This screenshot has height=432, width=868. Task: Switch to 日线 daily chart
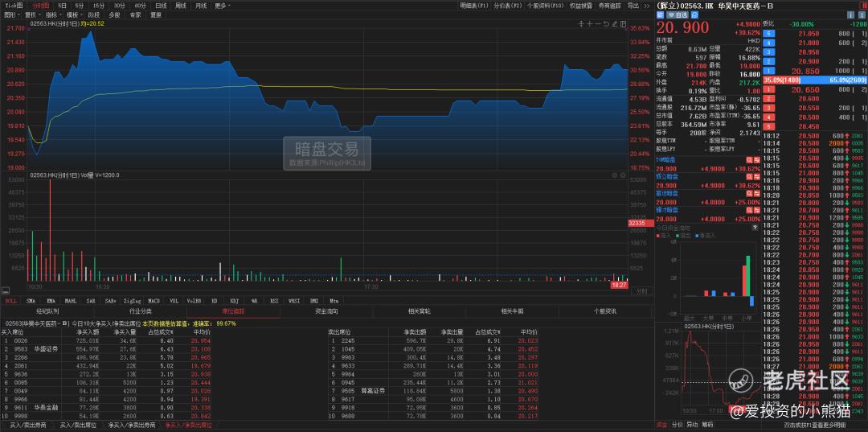pos(161,6)
